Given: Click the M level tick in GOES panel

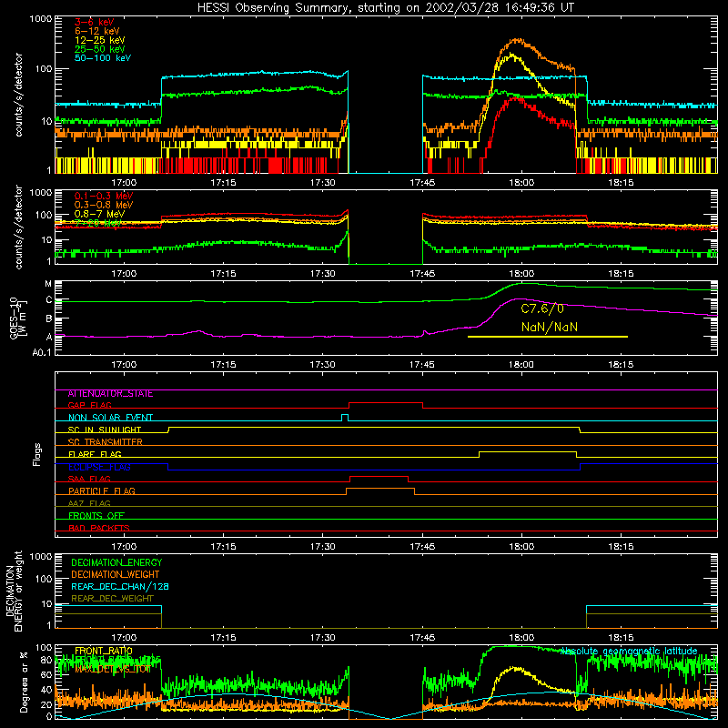Looking at the screenshot, I should [48, 284].
